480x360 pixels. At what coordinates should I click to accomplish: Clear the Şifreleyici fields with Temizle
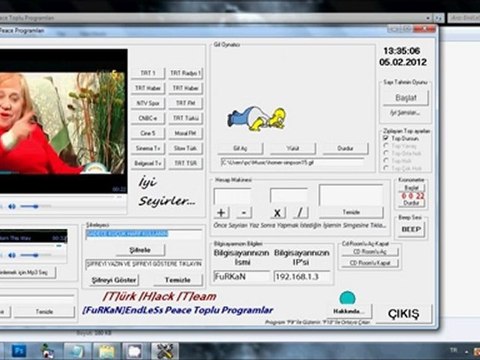(178, 280)
